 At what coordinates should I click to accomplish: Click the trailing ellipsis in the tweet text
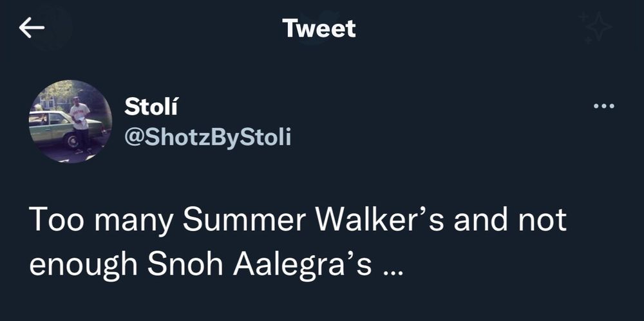(393, 273)
